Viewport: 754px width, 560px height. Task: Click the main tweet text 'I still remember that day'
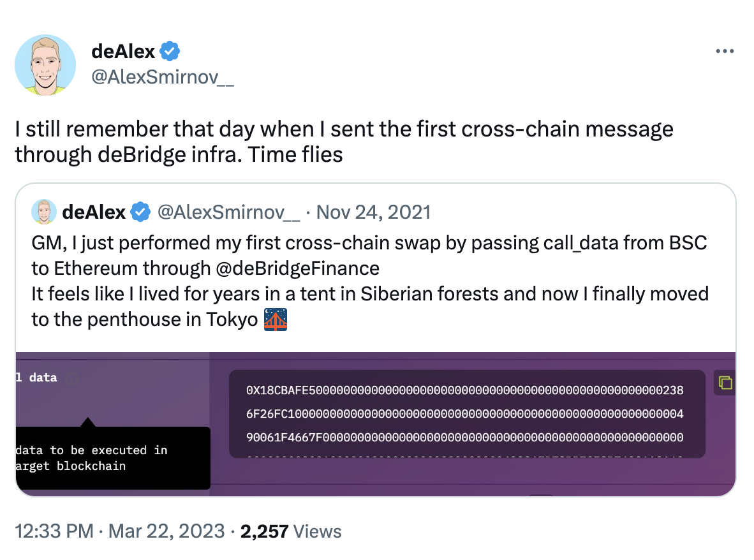click(344, 129)
